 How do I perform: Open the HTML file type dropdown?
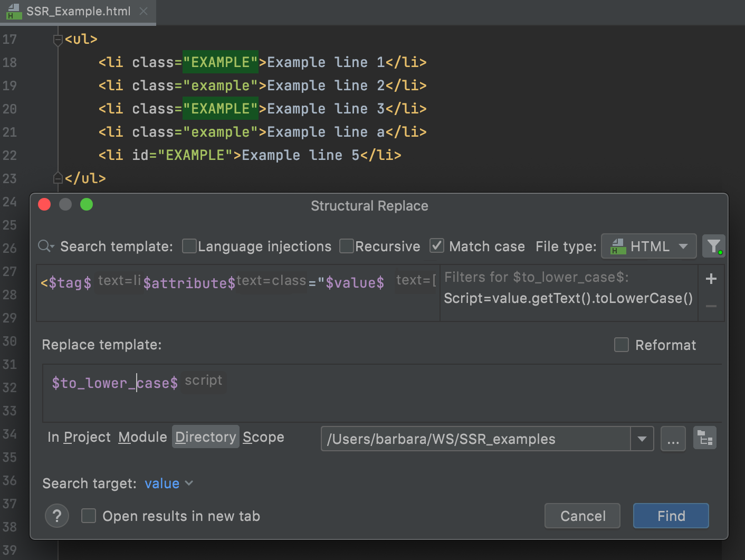click(648, 246)
